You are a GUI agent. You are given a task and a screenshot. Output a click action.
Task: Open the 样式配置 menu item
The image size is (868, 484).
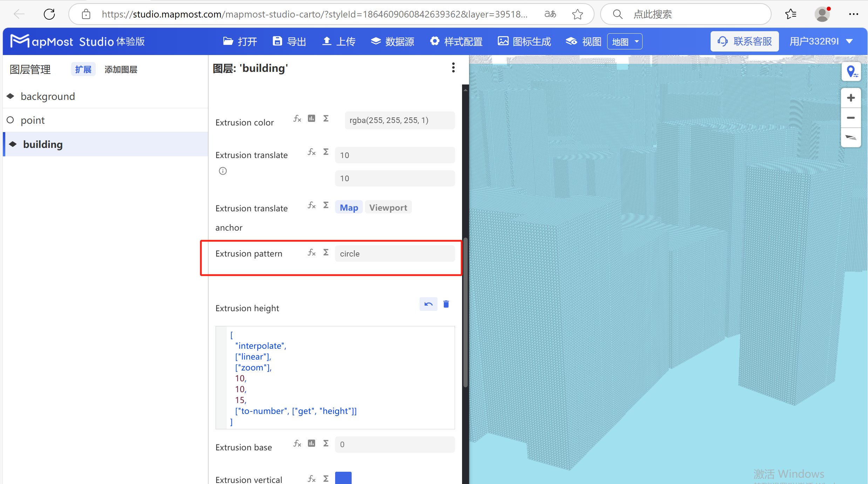(455, 41)
